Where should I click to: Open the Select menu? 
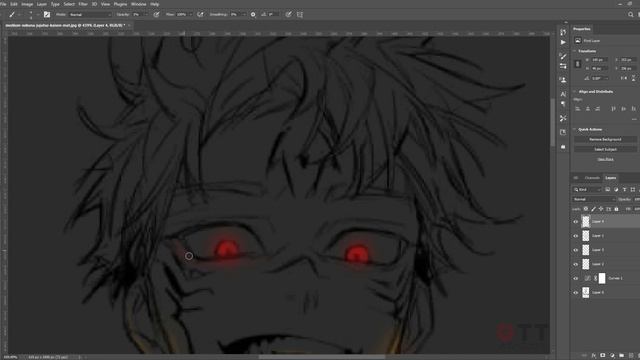[x=69, y=4]
